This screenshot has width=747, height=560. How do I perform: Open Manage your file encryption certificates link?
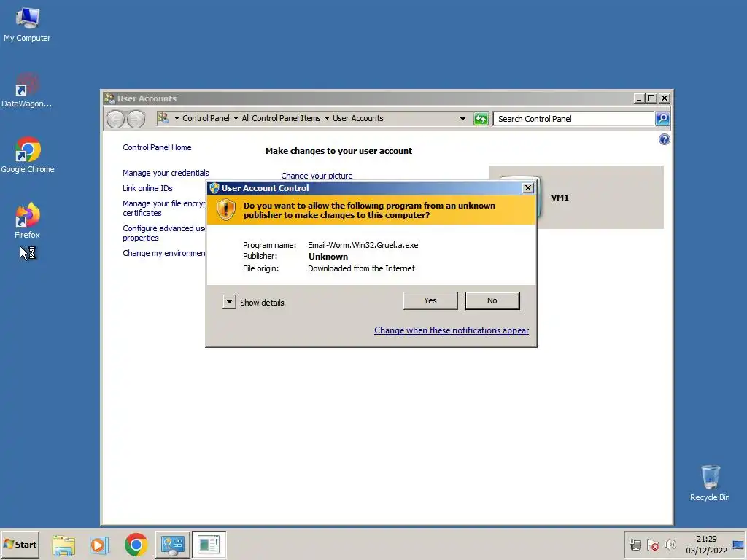pos(164,208)
